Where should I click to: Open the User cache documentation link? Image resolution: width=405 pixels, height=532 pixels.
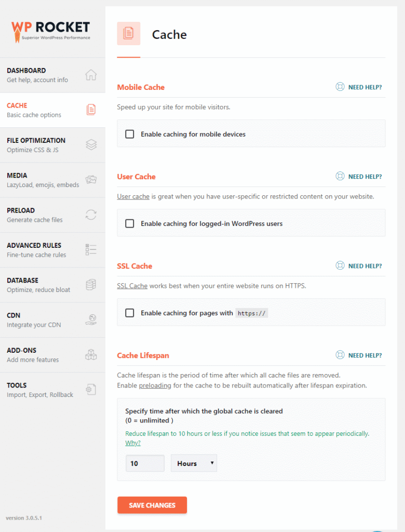[x=133, y=196]
